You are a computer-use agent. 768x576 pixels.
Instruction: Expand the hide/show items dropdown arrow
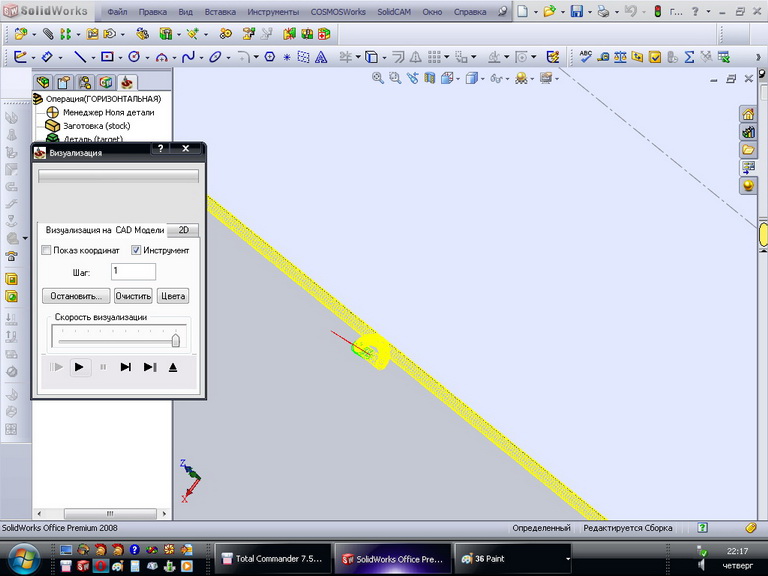pyautogui.click(x=507, y=79)
